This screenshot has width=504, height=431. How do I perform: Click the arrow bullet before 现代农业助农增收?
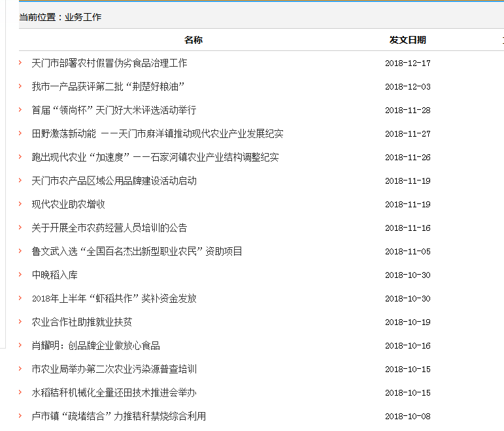click(x=20, y=204)
